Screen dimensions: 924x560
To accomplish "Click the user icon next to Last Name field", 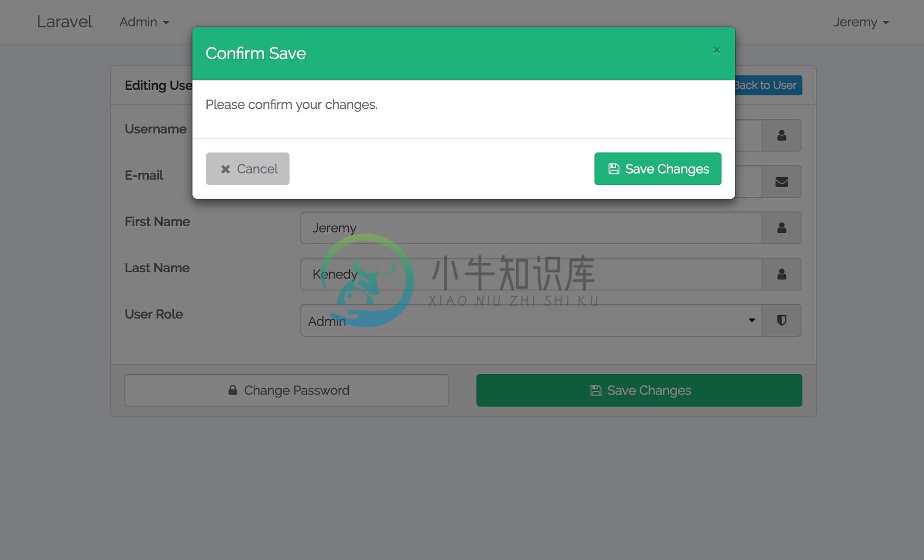I will [x=782, y=273].
